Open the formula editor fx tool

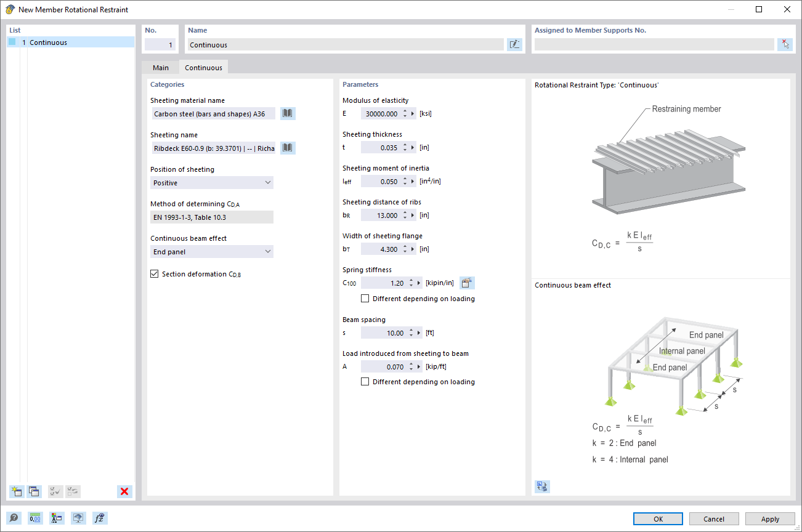[x=99, y=518]
